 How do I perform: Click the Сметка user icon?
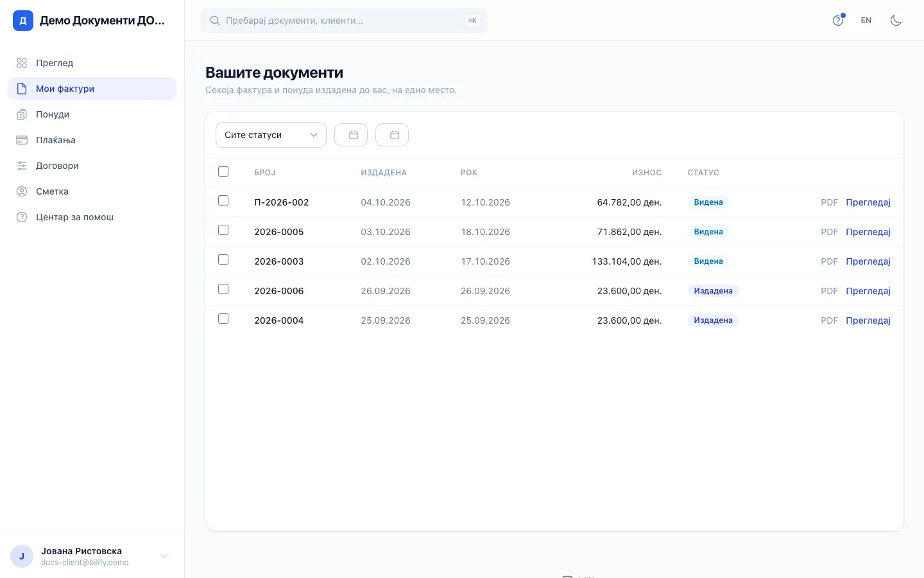[x=22, y=191]
